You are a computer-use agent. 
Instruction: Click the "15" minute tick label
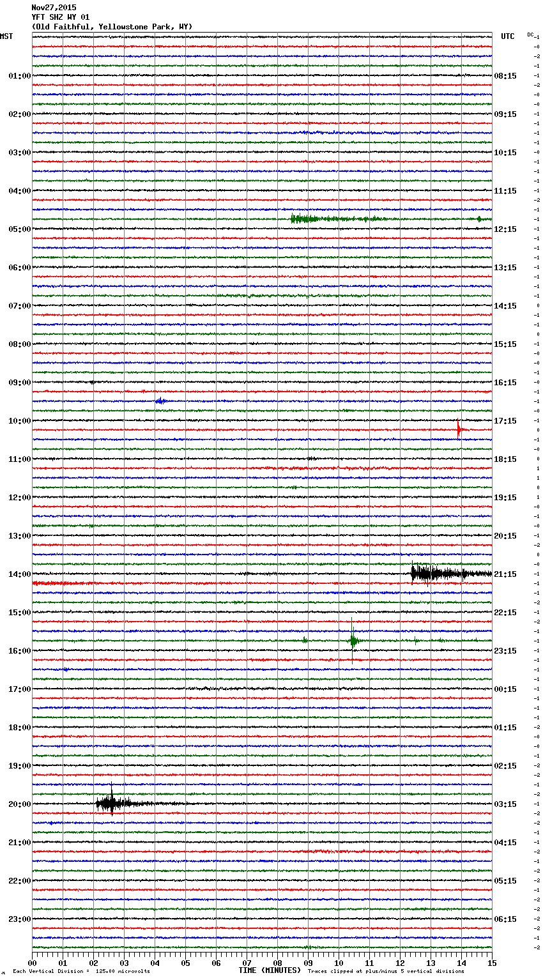pos(492,962)
